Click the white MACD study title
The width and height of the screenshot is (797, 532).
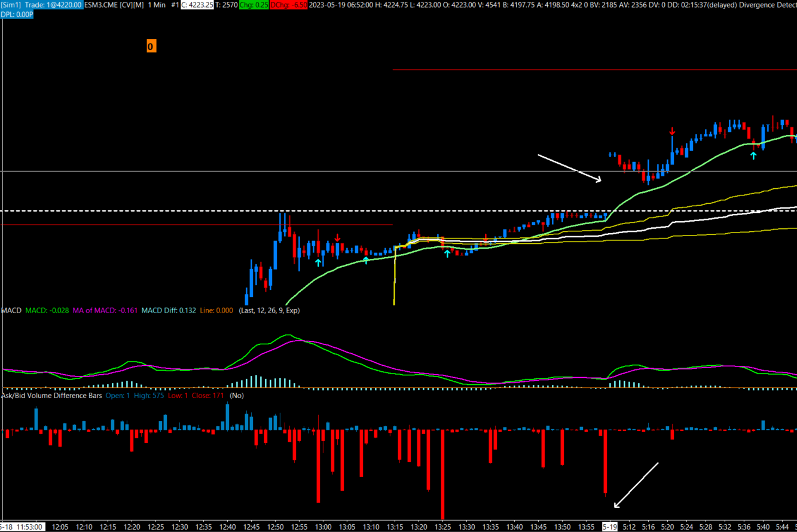11,311
